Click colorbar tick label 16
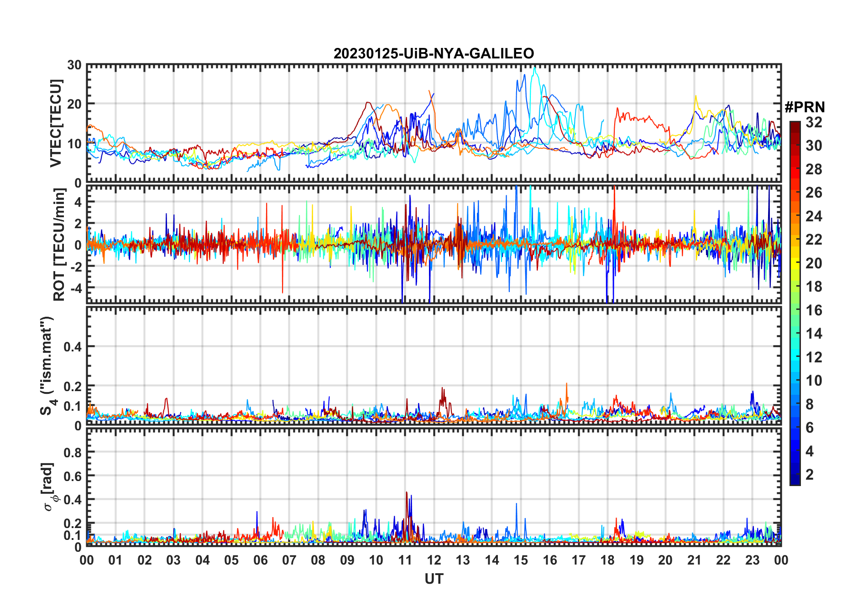Screen dimensions: 868x607 [x=814, y=310]
